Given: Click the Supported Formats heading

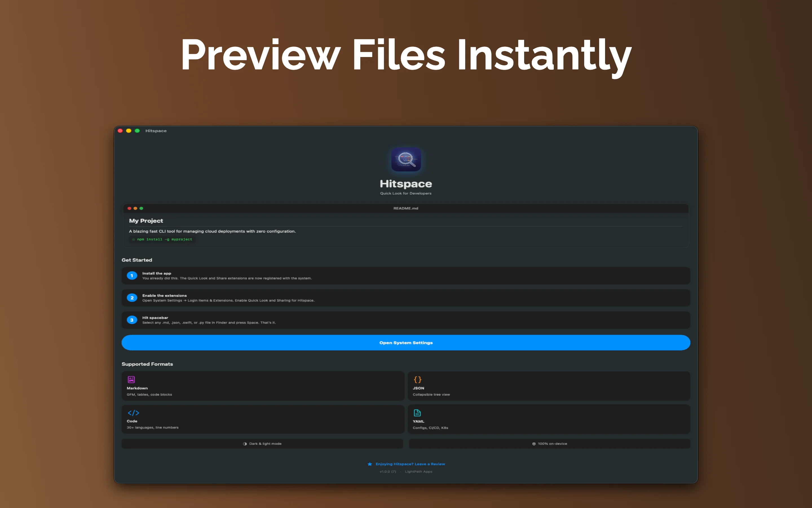Looking at the screenshot, I should (x=147, y=364).
